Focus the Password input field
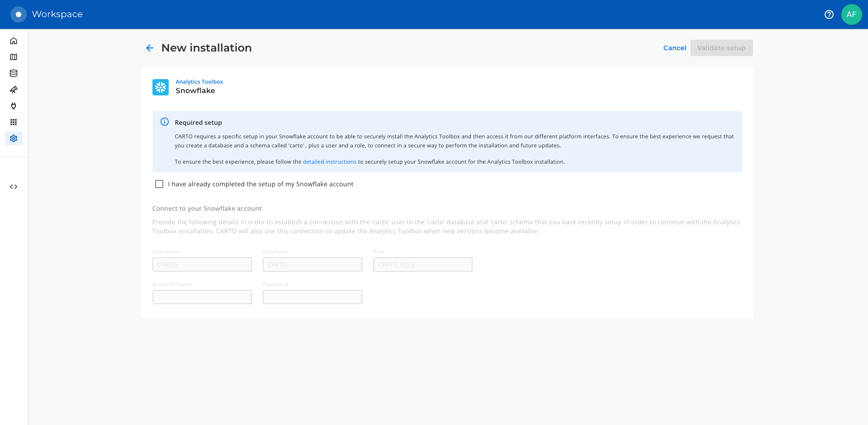 click(x=312, y=297)
